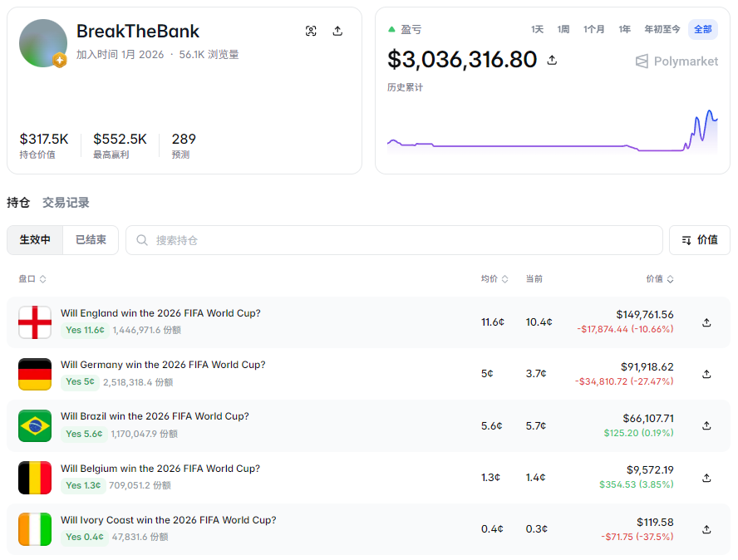The image size is (738, 560).
Task: Share the Ivory Coast World Cup position
Action: click(x=706, y=529)
